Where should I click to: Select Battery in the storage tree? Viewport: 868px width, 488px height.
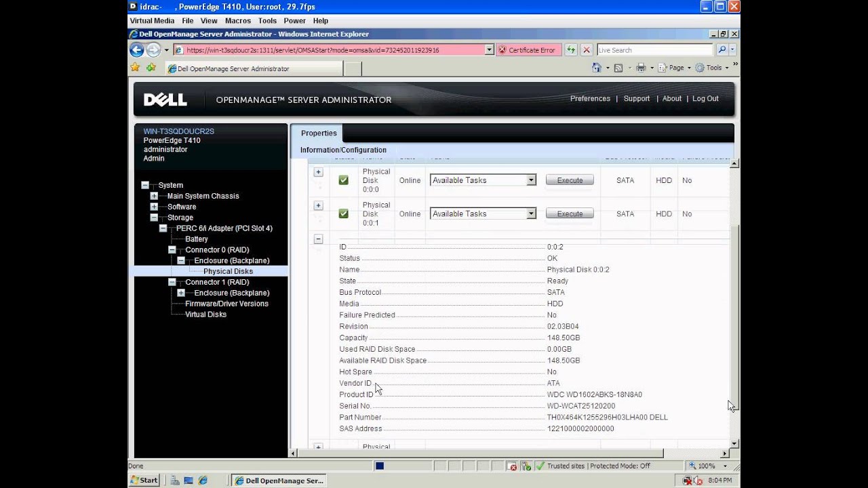197,239
